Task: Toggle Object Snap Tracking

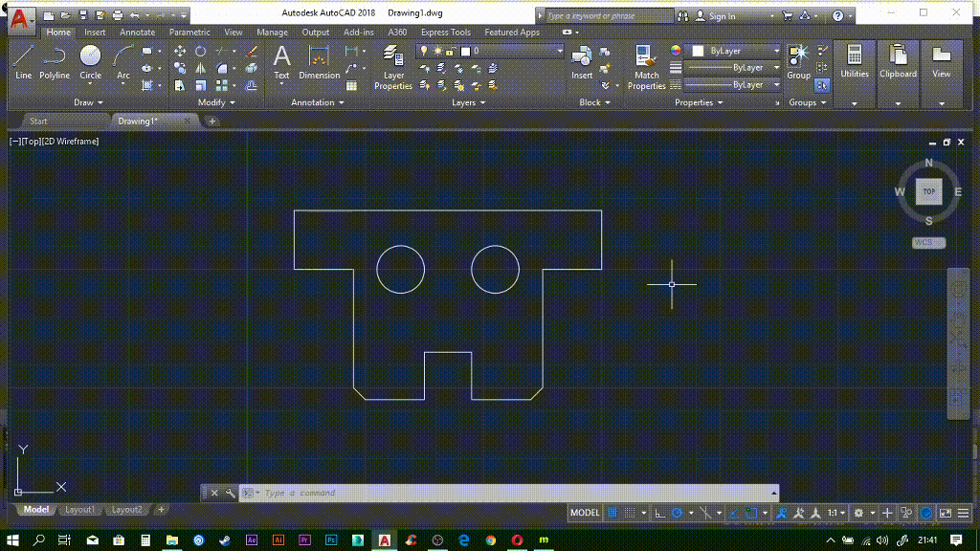Action: (x=734, y=513)
